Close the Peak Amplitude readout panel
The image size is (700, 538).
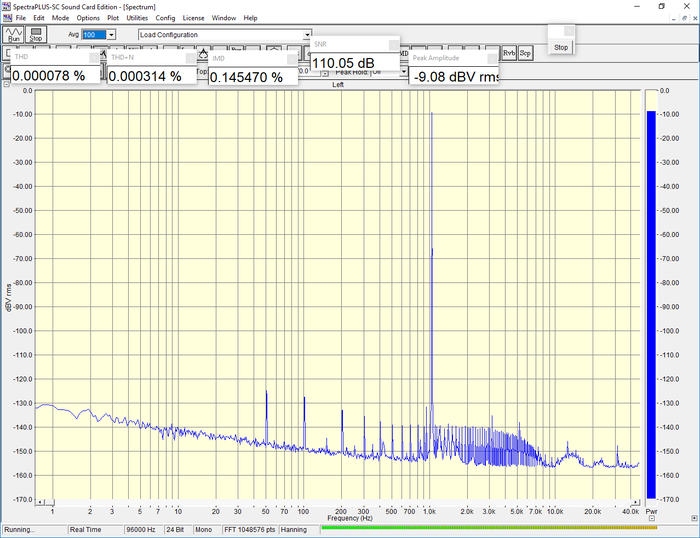pos(492,58)
